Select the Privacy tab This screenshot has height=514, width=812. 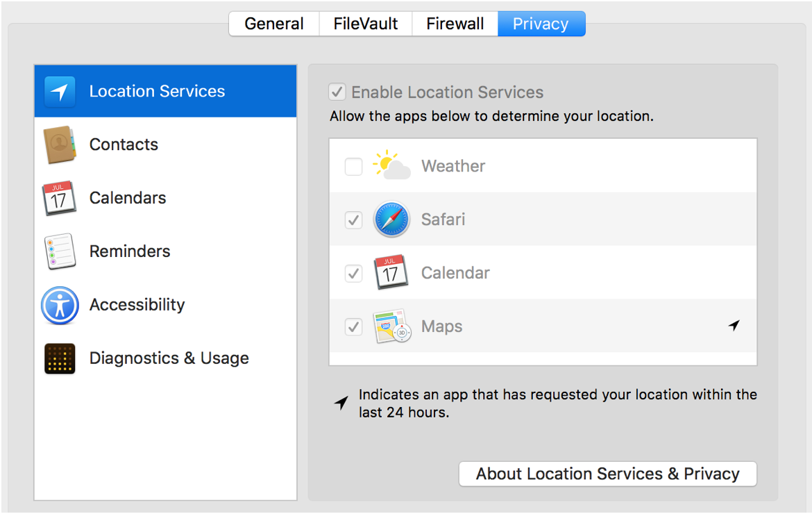pyautogui.click(x=541, y=24)
